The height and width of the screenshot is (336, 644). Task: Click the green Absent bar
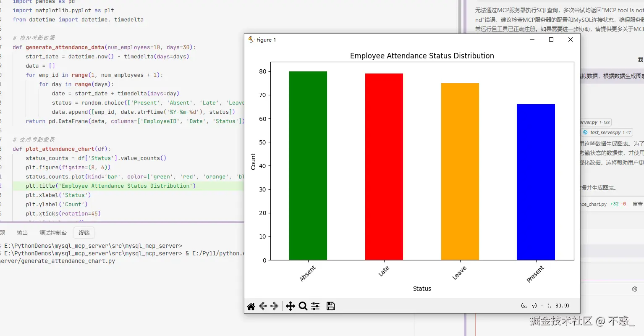[308, 166]
